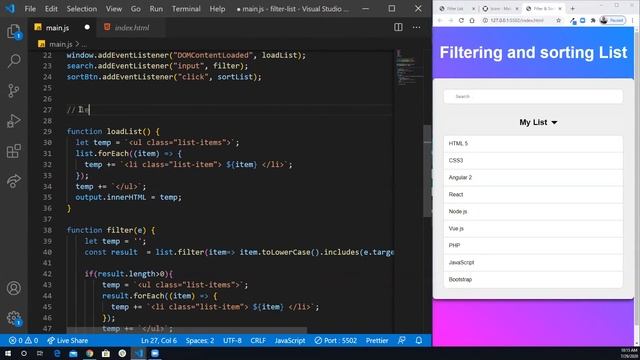Open the Accounts icon in activity bar
Viewport: 640px width, 360px height.
13,288
